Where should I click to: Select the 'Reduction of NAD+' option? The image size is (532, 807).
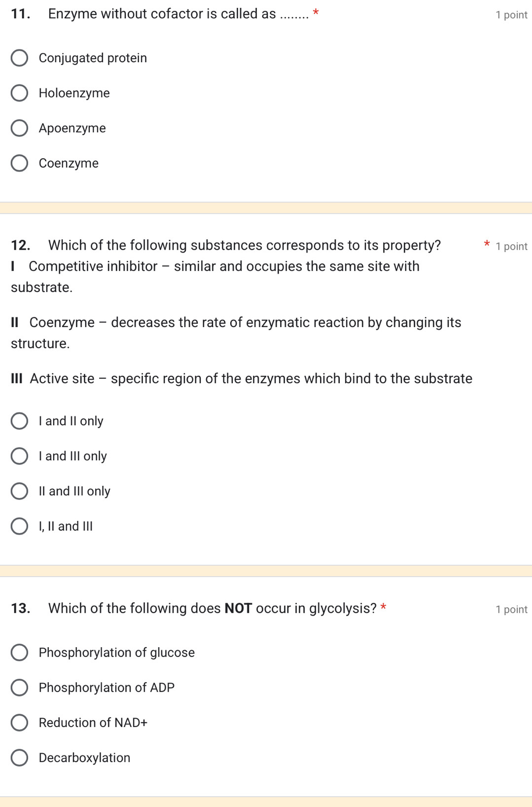20,723
